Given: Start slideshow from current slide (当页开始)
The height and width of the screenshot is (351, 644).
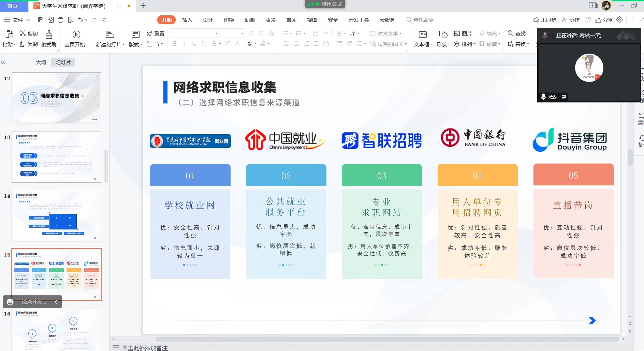Looking at the screenshot, I should coord(76,34).
